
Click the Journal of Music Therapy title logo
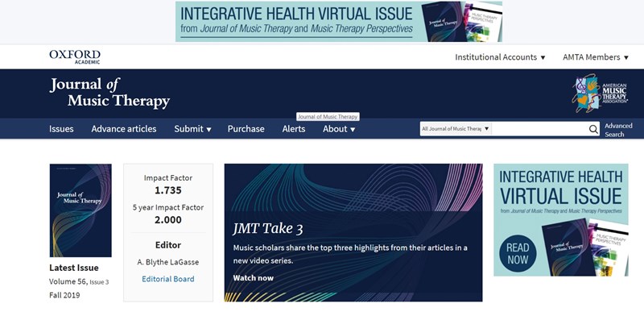click(x=109, y=93)
